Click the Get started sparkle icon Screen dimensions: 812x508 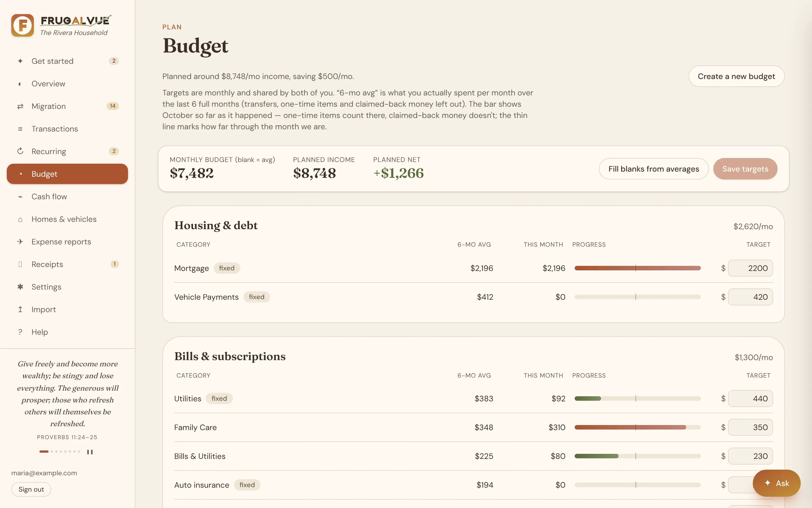tap(20, 61)
